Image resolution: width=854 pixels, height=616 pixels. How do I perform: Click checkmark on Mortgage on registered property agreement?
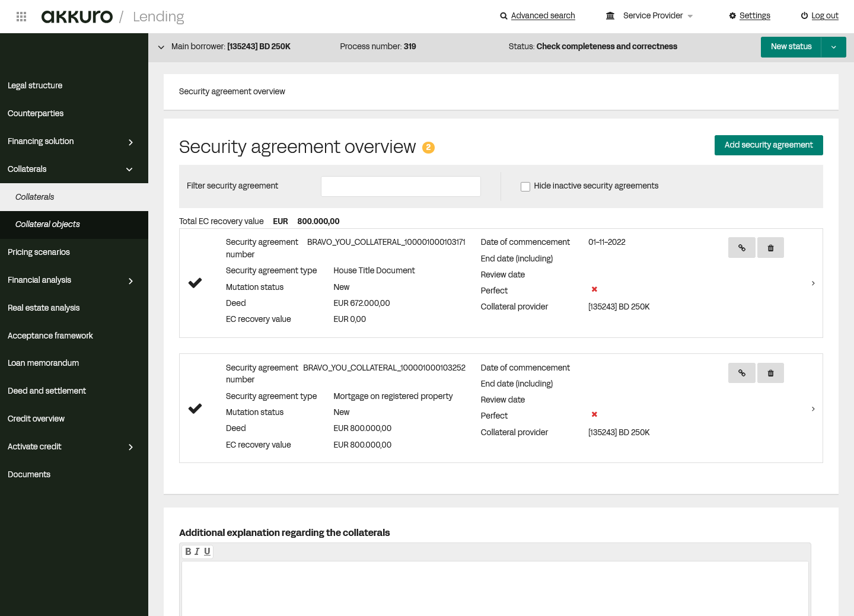point(195,408)
